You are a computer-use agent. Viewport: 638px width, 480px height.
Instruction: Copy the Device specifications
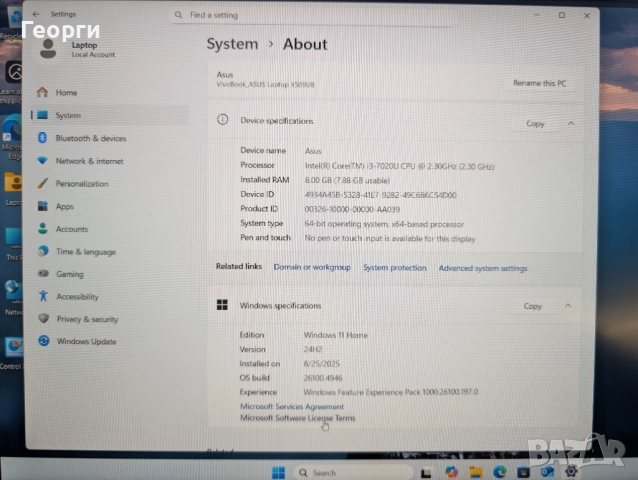coord(535,124)
